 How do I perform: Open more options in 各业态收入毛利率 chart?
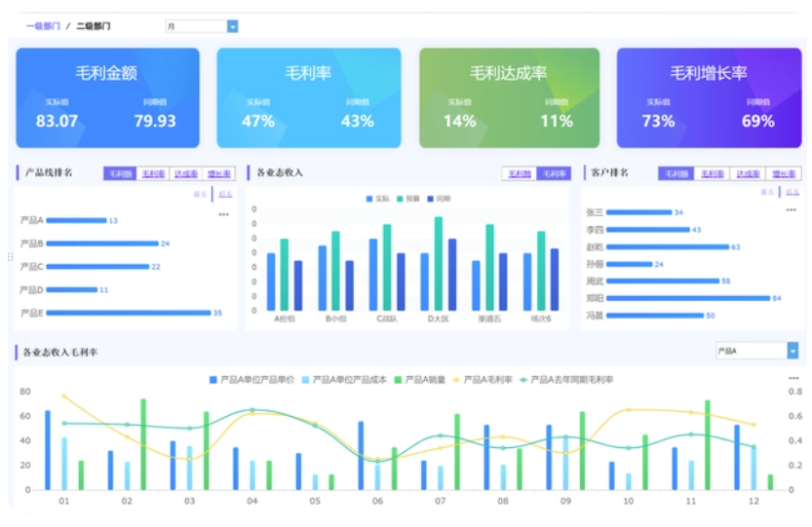pyautogui.click(x=793, y=378)
